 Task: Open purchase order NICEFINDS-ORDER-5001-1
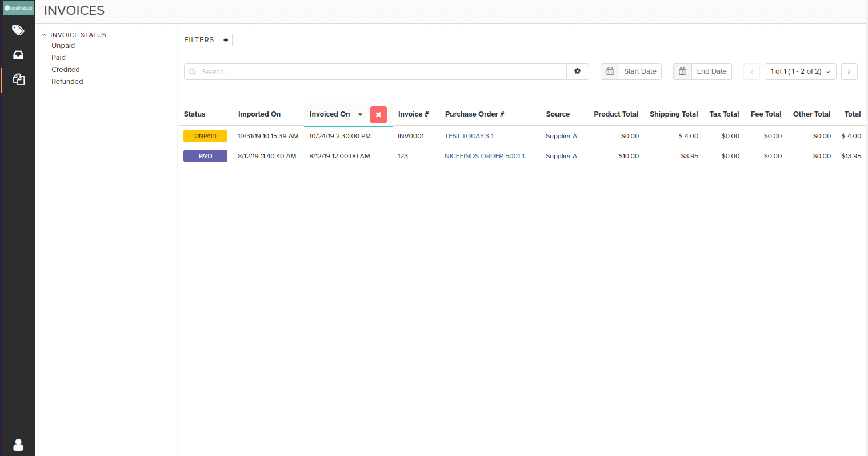(485, 156)
